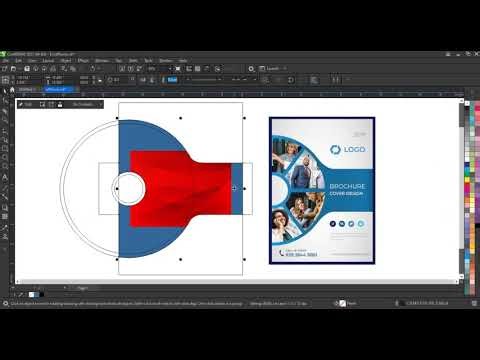The height and width of the screenshot is (360, 480).
Task: Select the Freehand tool
Action: 5,130
